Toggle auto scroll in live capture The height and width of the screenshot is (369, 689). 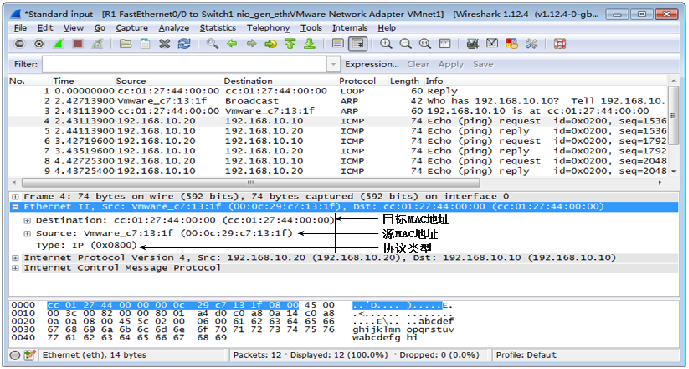pos(358,43)
